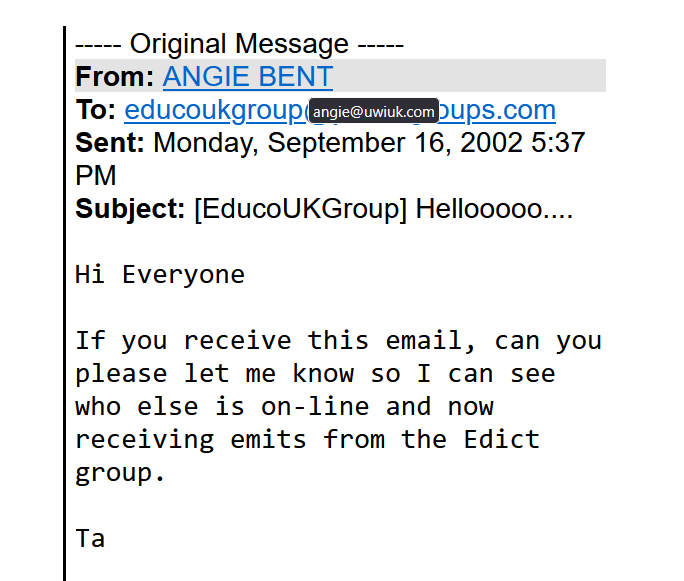Click the angie@uwiuk.com tooltip
Screen dimensions: 684x581
click(x=373, y=112)
